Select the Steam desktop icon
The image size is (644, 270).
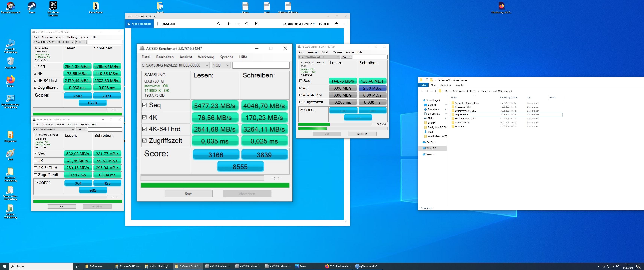pos(32,7)
